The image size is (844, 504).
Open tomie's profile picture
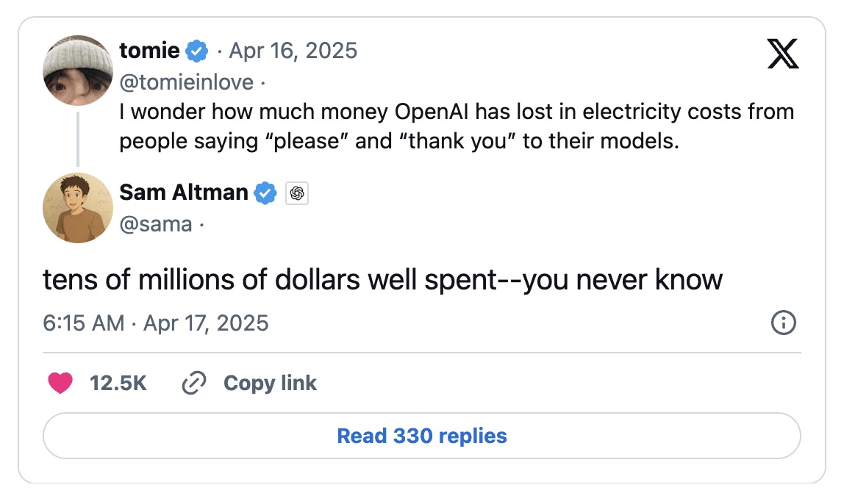pos(78,70)
